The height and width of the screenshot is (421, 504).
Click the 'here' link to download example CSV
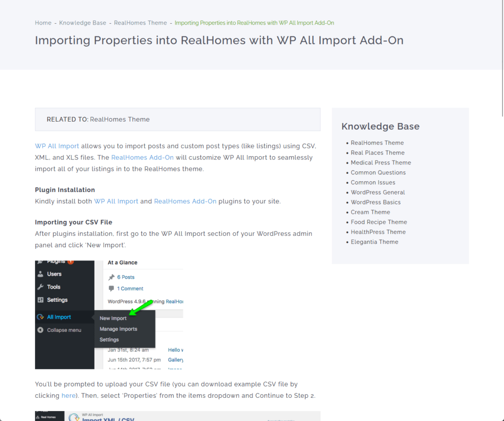pyautogui.click(x=68, y=395)
